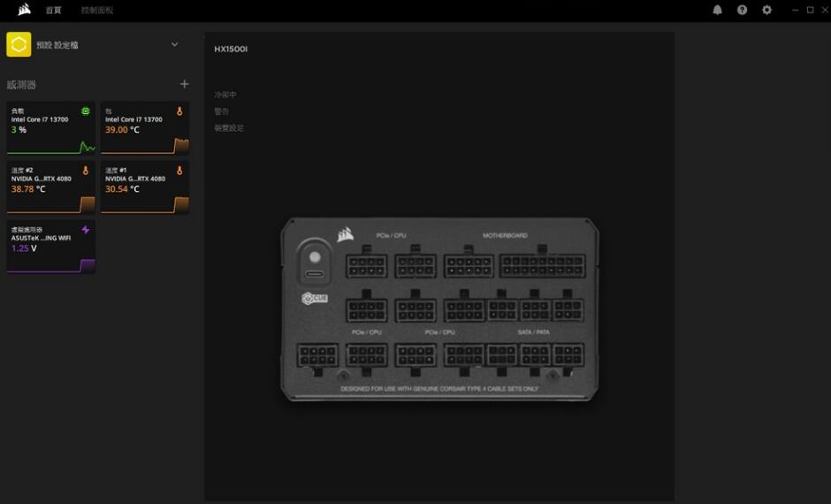Select the ASUSTeK voltage sensor tile
This screenshot has width=831, height=504.
(50, 247)
